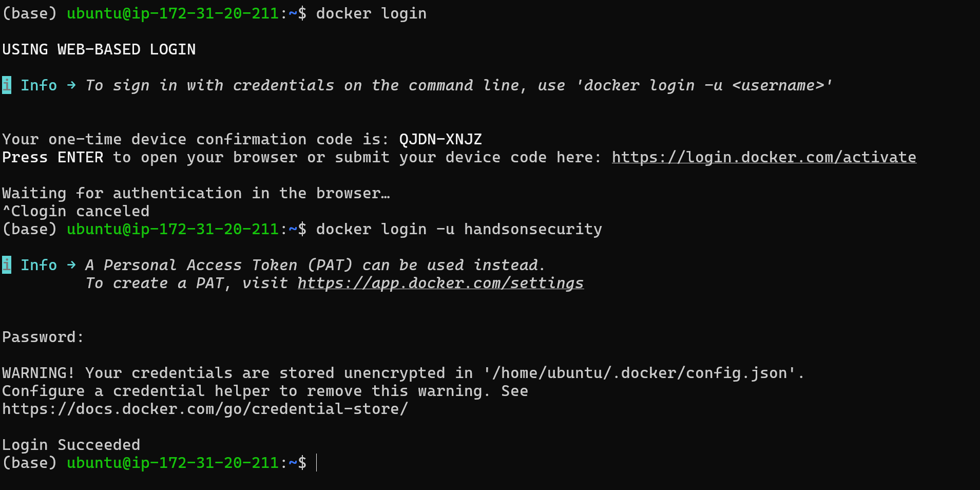Click the 'Login Succeeded' message
The image size is (980, 490).
pos(71,445)
